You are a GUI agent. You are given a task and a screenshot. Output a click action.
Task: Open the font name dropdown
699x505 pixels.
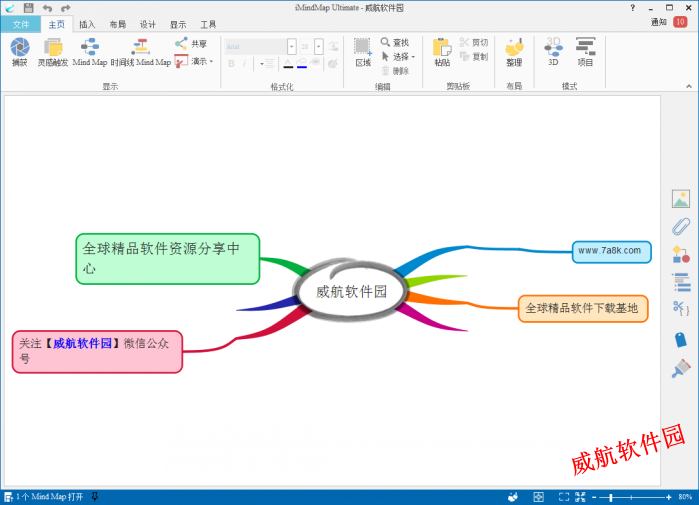click(x=292, y=46)
